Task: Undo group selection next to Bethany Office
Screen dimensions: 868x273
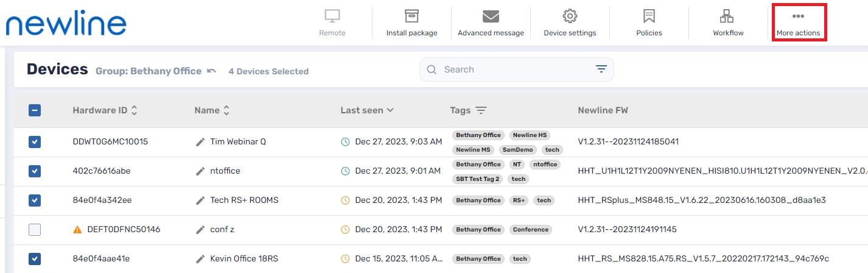Action: [x=211, y=71]
